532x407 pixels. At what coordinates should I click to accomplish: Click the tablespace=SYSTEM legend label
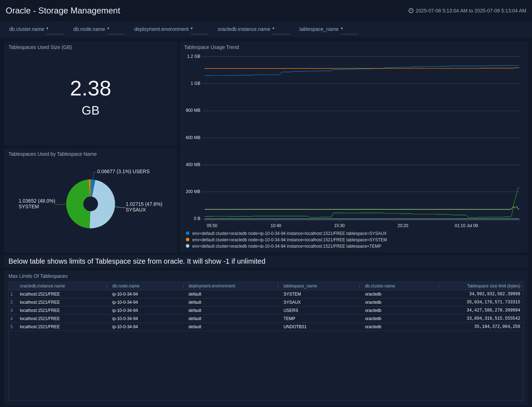click(289, 240)
